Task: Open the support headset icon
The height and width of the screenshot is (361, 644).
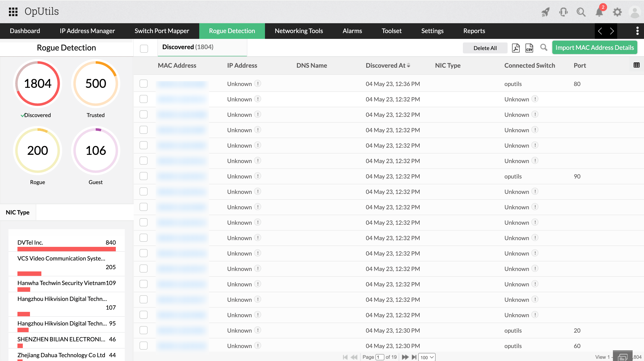Action: (563, 12)
